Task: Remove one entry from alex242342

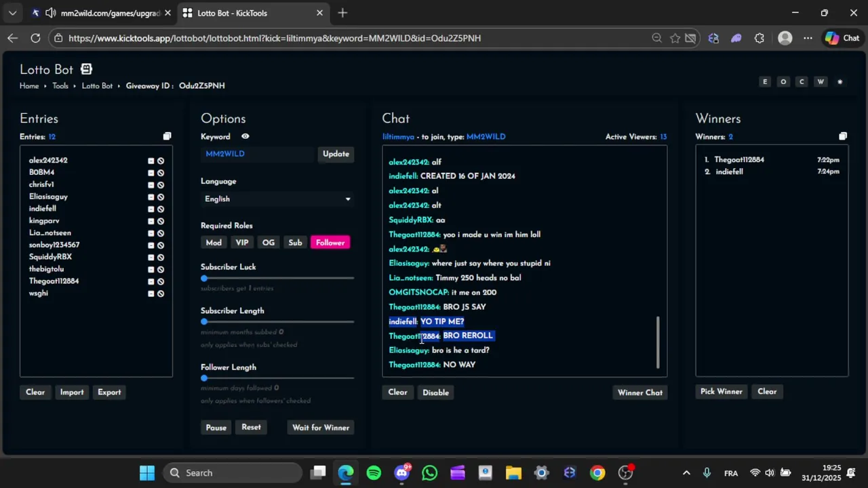Action: click(x=151, y=161)
